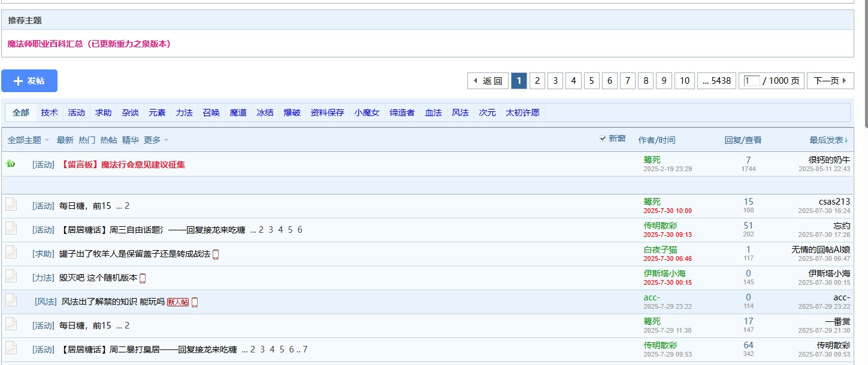Open 周二暴打臭居 thread last page 7
868x365 pixels.
point(306,349)
